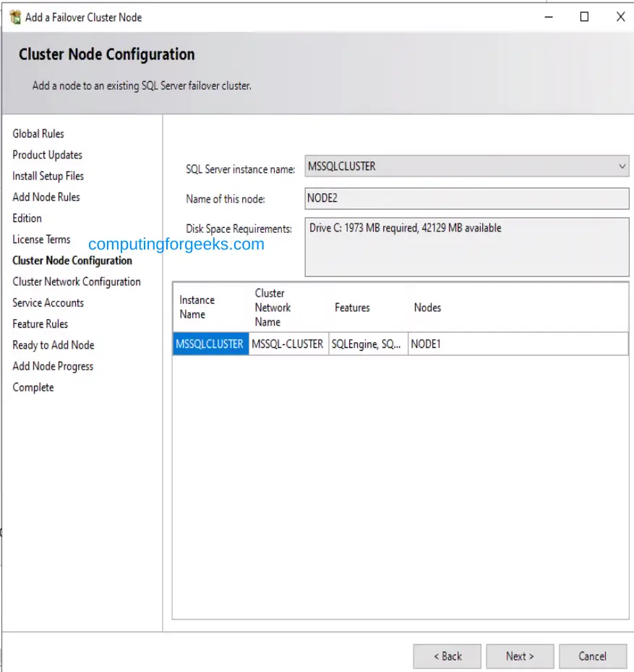Select Cluster Node Configuration step

pyautogui.click(x=72, y=260)
